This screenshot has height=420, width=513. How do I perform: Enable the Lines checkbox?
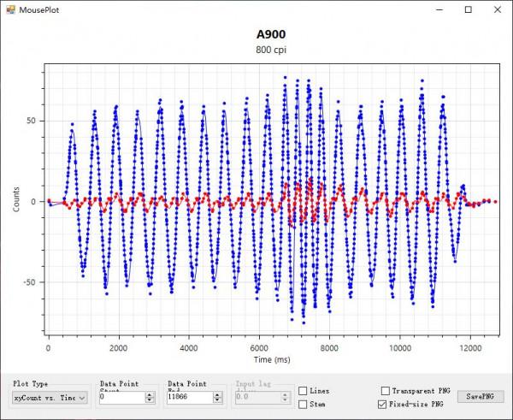click(x=304, y=391)
